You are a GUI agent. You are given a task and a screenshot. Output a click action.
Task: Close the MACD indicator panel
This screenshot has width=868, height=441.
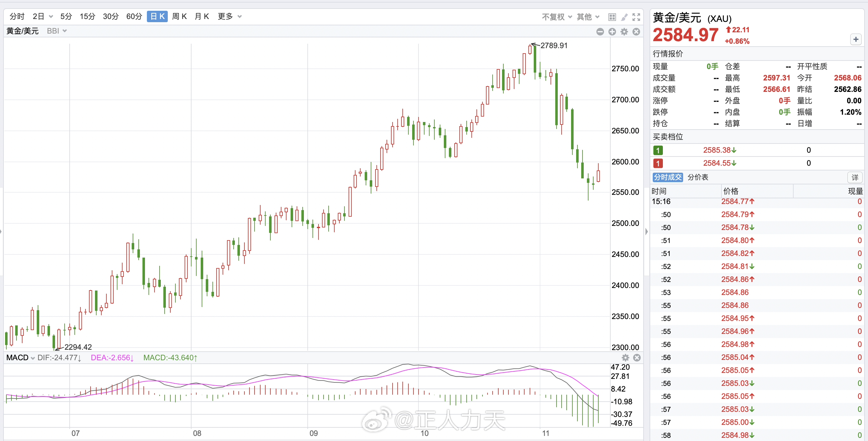tap(637, 358)
